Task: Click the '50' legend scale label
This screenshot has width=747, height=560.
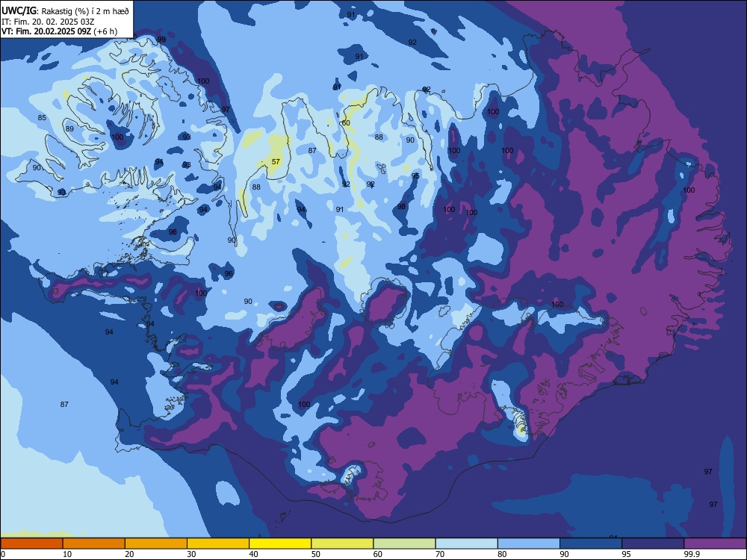Action: pyautogui.click(x=316, y=554)
